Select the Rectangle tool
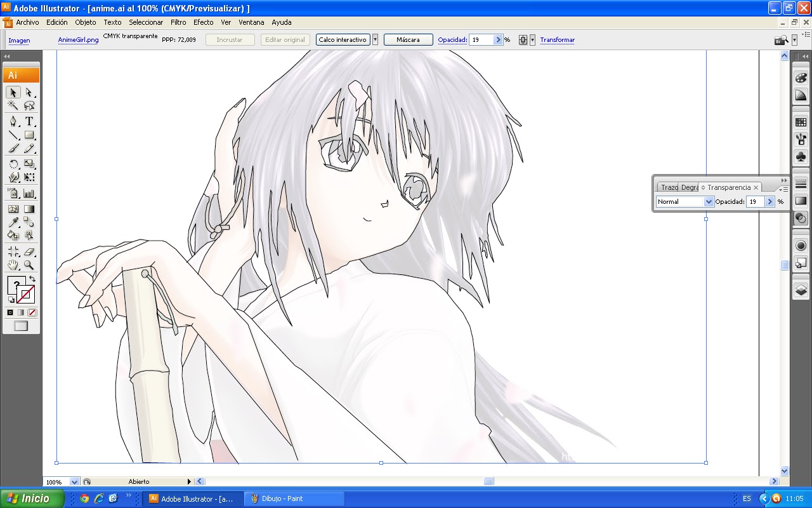The width and height of the screenshot is (812, 508). 29,135
